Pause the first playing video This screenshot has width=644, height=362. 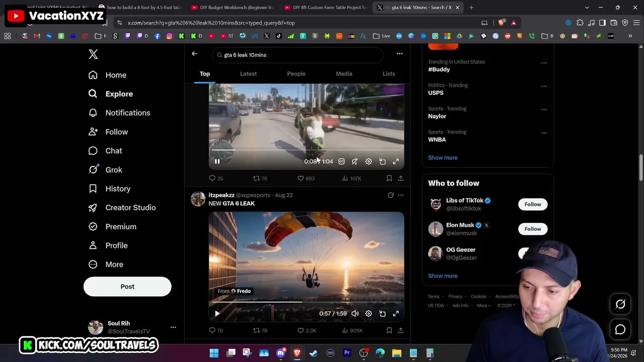point(217,161)
